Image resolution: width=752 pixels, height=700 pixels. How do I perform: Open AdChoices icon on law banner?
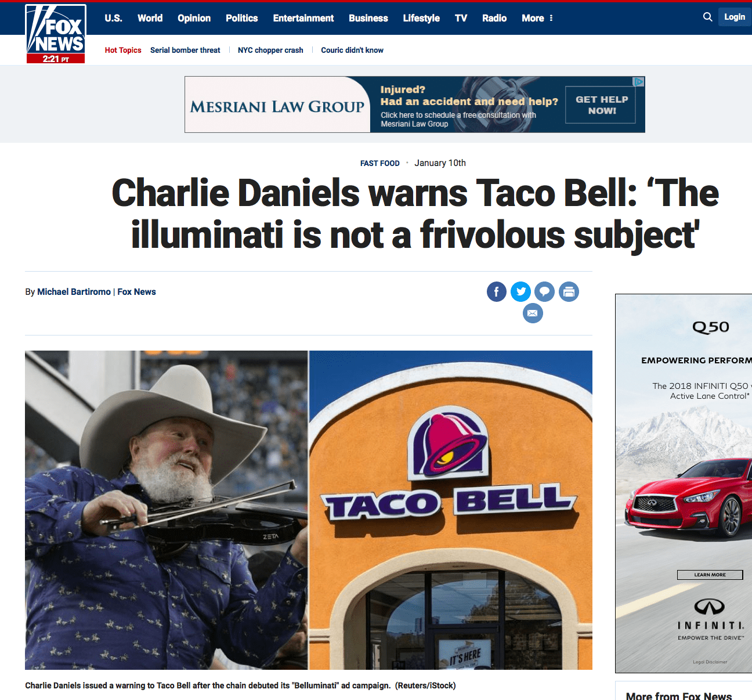click(639, 82)
